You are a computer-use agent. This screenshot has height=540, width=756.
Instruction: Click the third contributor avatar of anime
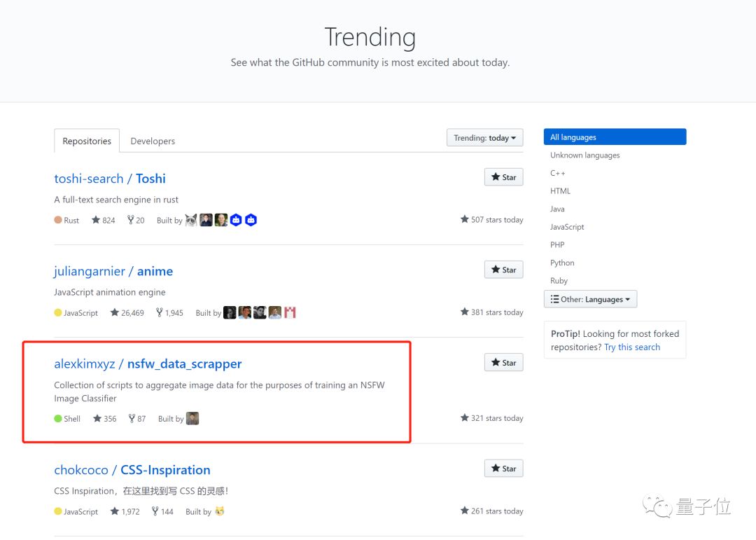click(x=260, y=312)
